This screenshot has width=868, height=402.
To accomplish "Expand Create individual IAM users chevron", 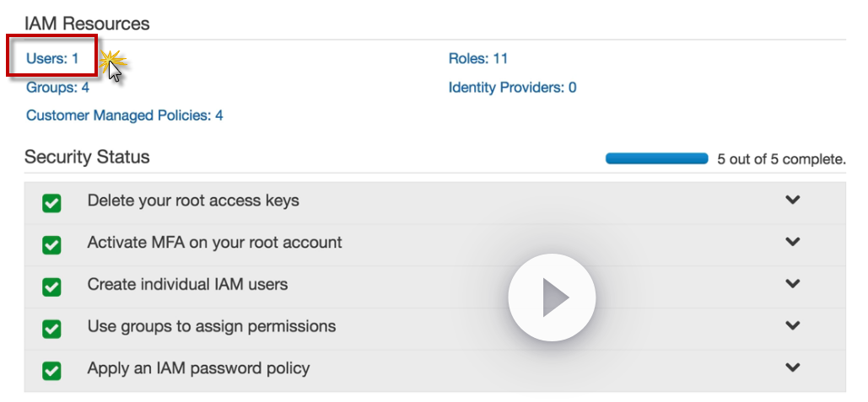I will coord(792,284).
